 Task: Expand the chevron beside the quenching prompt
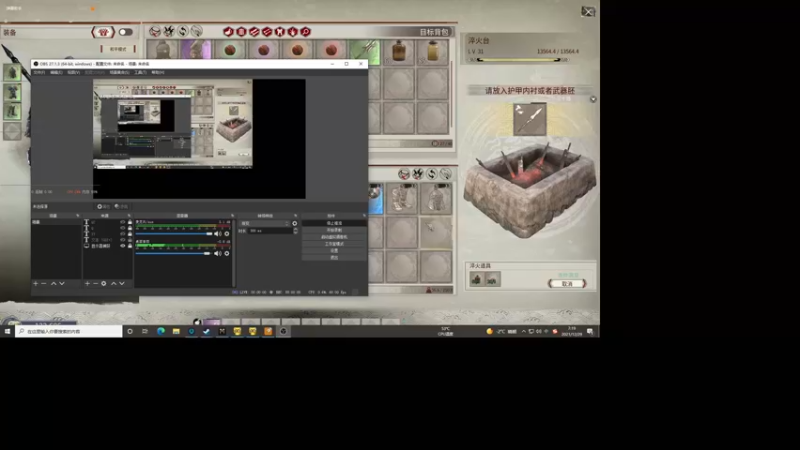[x=593, y=99]
